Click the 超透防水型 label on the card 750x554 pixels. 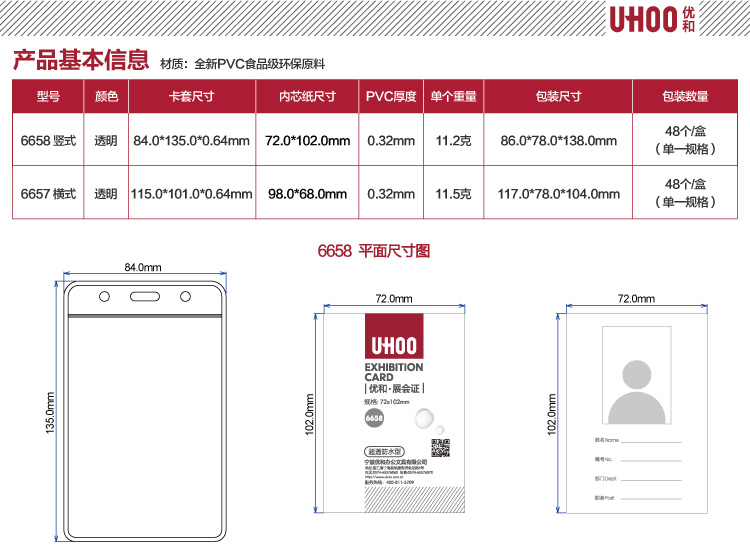(x=382, y=452)
